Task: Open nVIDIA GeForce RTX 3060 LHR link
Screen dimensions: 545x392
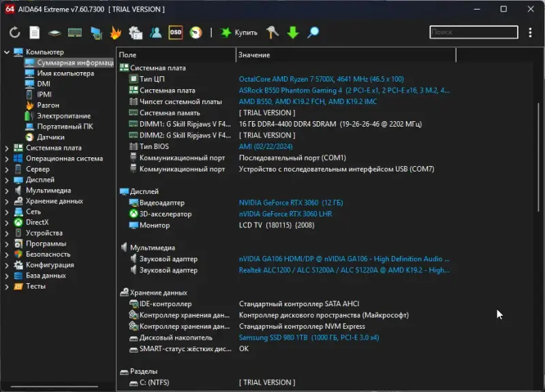Action: pos(285,214)
